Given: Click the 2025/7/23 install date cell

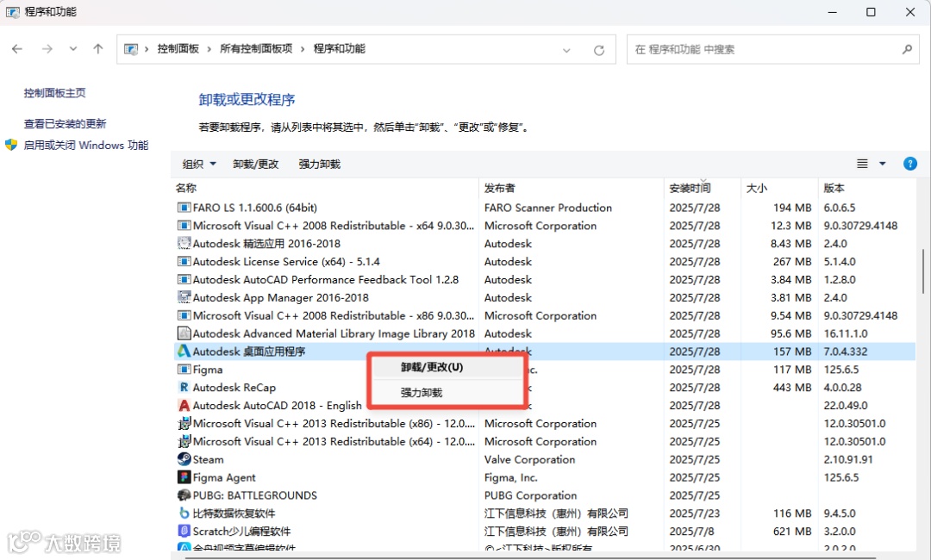Looking at the screenshot, I should click(x=695, y=513).
